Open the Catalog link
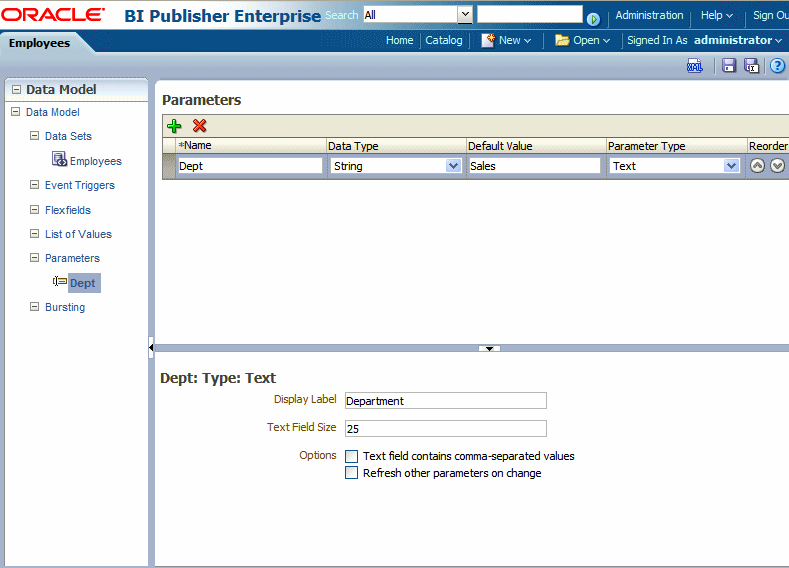Viewport: 789px width, 568px height. (x=444, y=40)
